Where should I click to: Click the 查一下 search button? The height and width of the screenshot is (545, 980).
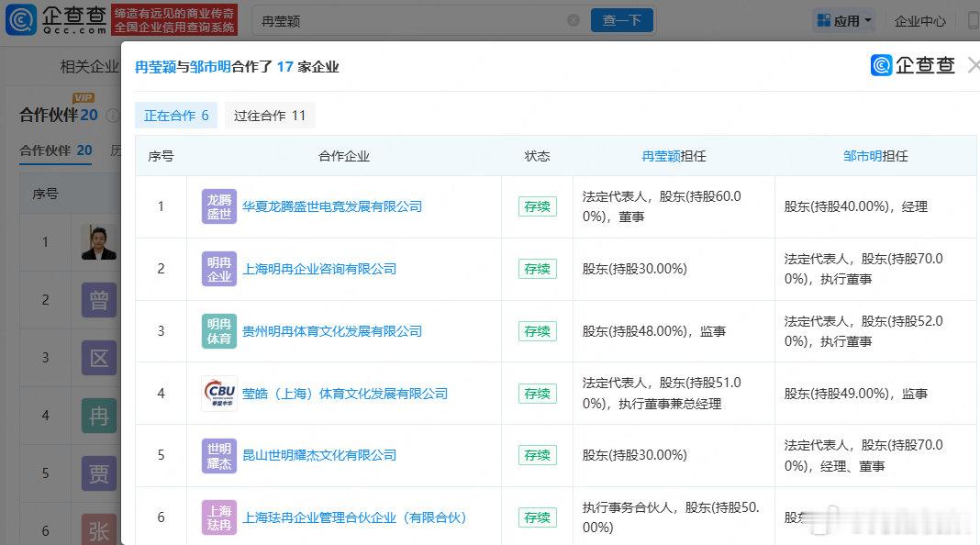(x=622, y=20)
